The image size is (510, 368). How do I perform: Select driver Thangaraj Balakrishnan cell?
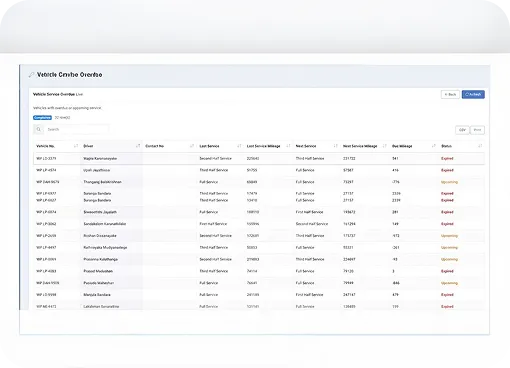coord(102,182)
